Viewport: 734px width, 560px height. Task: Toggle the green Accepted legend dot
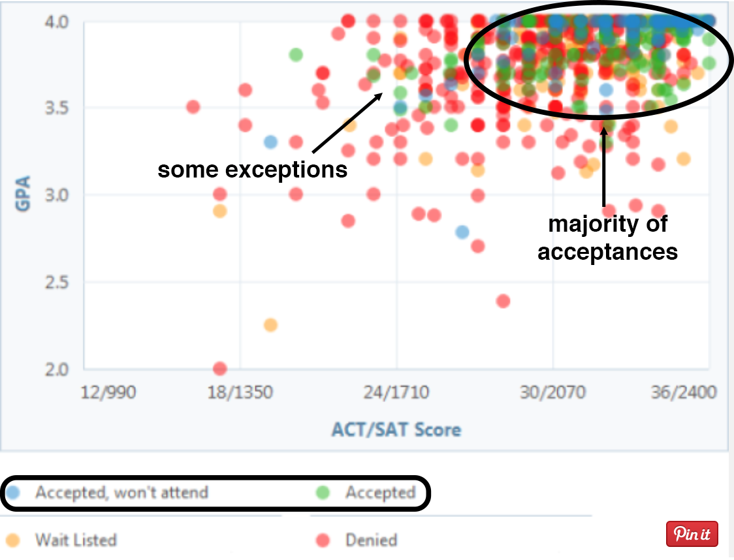pos(323,492)
